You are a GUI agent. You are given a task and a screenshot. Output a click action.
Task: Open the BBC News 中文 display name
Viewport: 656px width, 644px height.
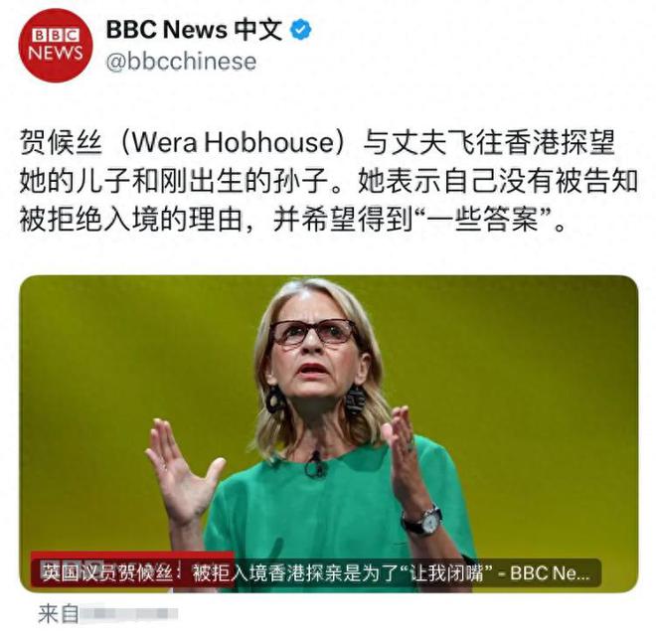pos(194,30)
